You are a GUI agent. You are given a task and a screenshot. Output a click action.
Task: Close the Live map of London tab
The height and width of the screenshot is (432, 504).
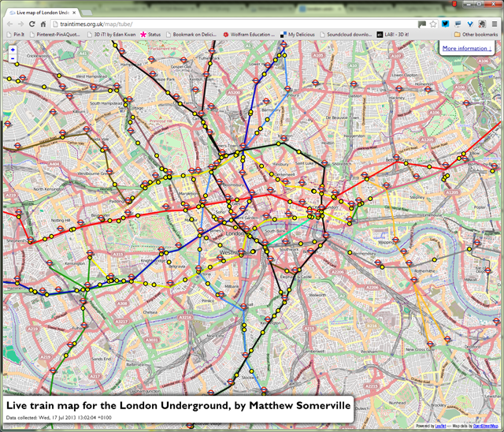(74, 13)
